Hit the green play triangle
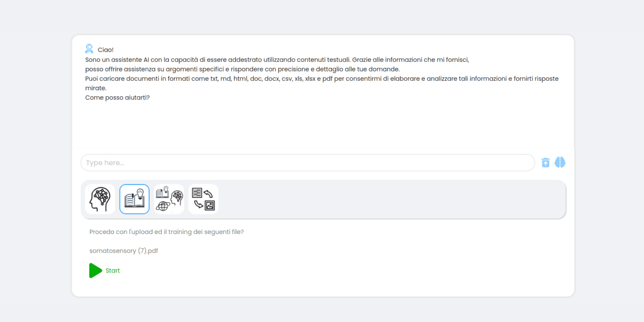The width and height of the screenshot is (644, 322). [95, 270]
